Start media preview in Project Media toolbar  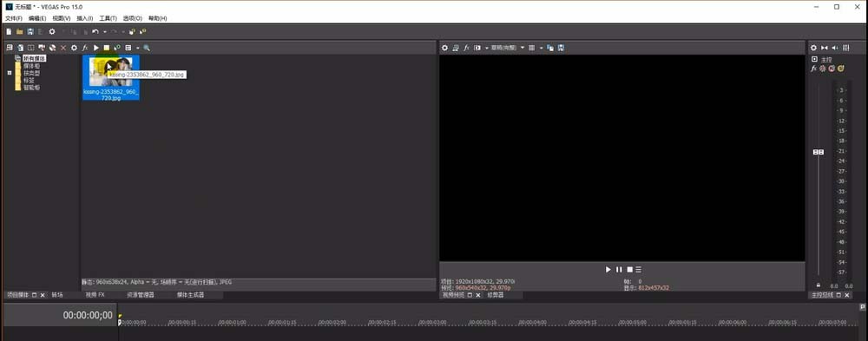click(96, 49)
